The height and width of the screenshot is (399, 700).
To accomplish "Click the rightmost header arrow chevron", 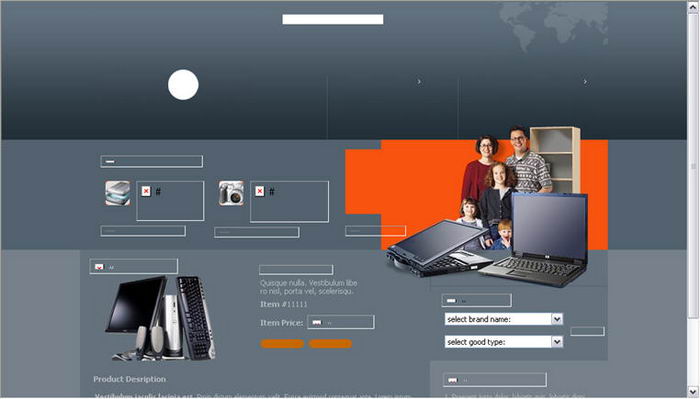I will click(585, 82).
